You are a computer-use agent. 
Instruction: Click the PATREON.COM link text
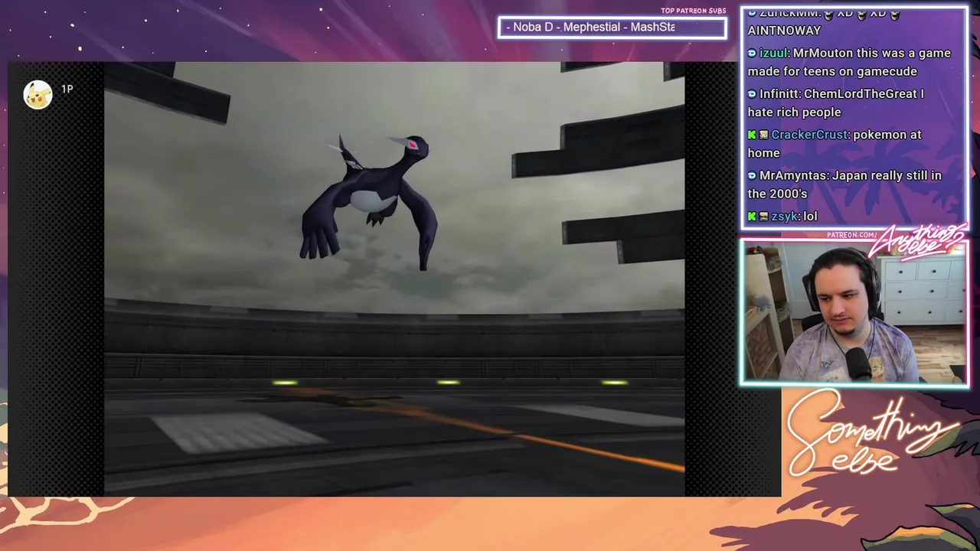[851, 235]
